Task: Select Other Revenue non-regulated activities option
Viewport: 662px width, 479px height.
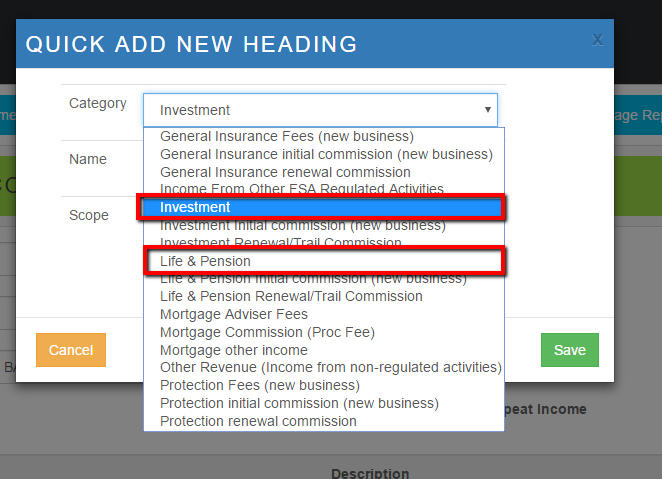Action: (330, 368)
